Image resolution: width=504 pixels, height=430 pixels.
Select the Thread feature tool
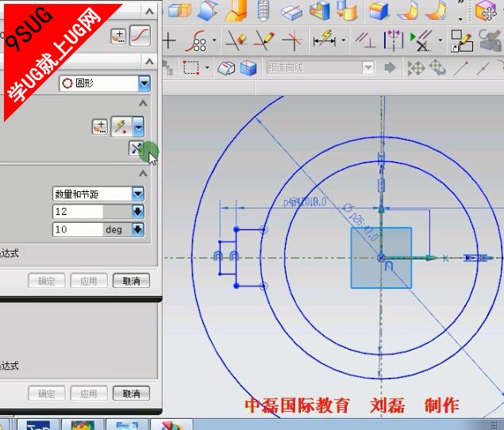pyautogui.click(x=264, y=11)
